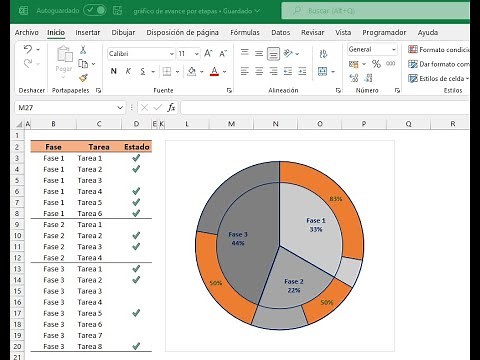Open the Archivo tab
The height and width of the screenshot is (360, 480).
click(x=27, y=32)
